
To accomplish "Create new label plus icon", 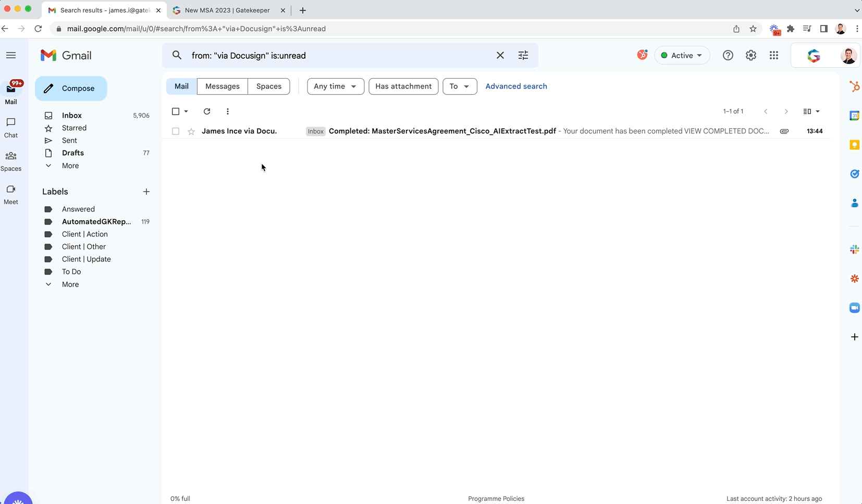I will point(146,192).
